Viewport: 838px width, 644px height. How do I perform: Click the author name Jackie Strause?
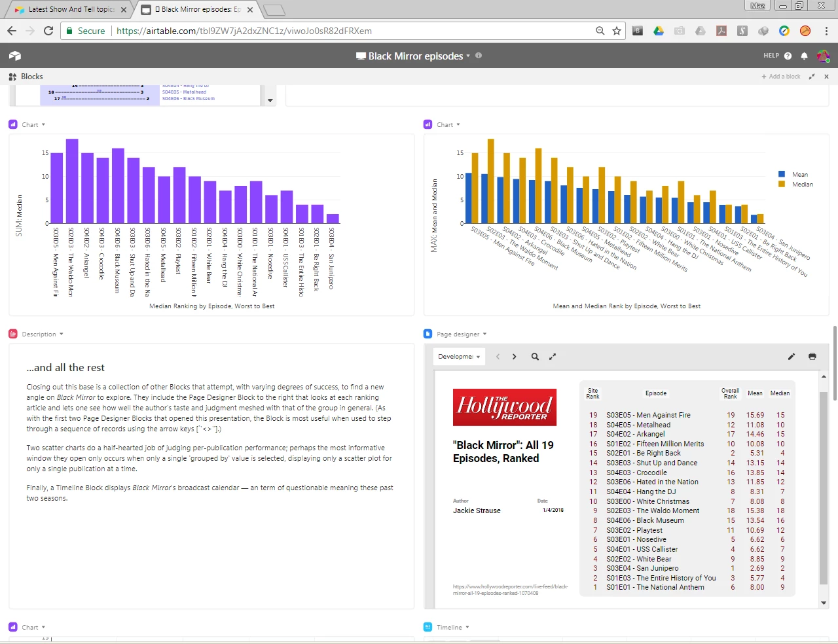(x=477, y=510)
